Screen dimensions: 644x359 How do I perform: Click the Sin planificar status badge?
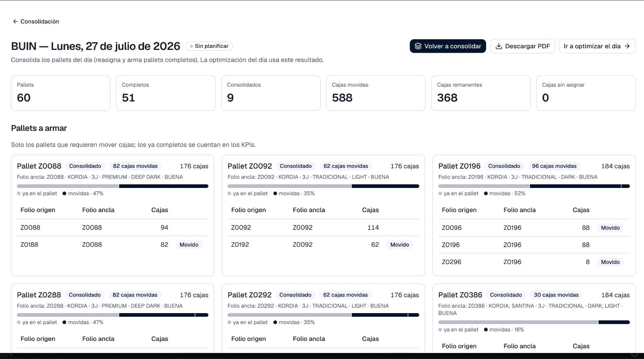coord(209,46)
